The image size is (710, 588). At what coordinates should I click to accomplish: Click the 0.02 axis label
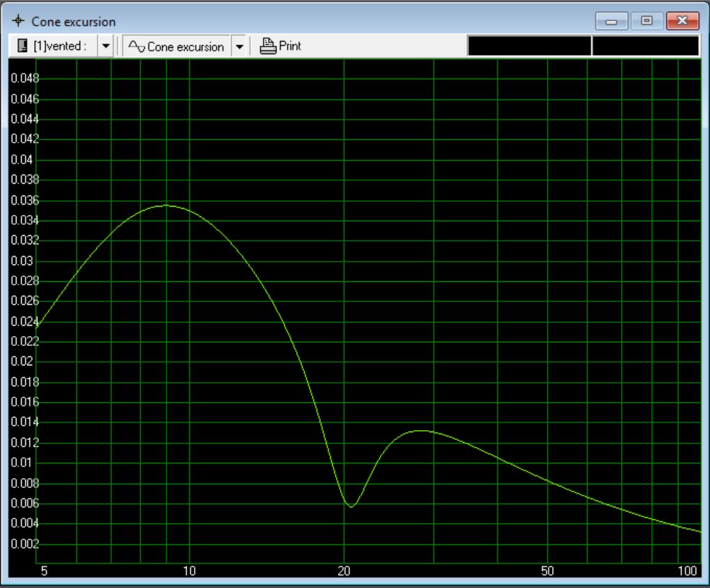pyautogui.click(x=22, y=361)
